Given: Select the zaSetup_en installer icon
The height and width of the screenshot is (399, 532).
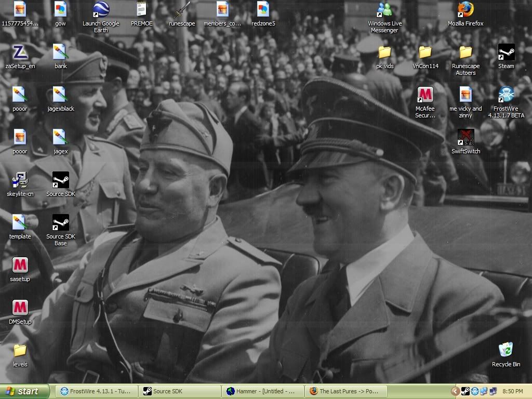Looking at the screenshot, I should [20, 52].
